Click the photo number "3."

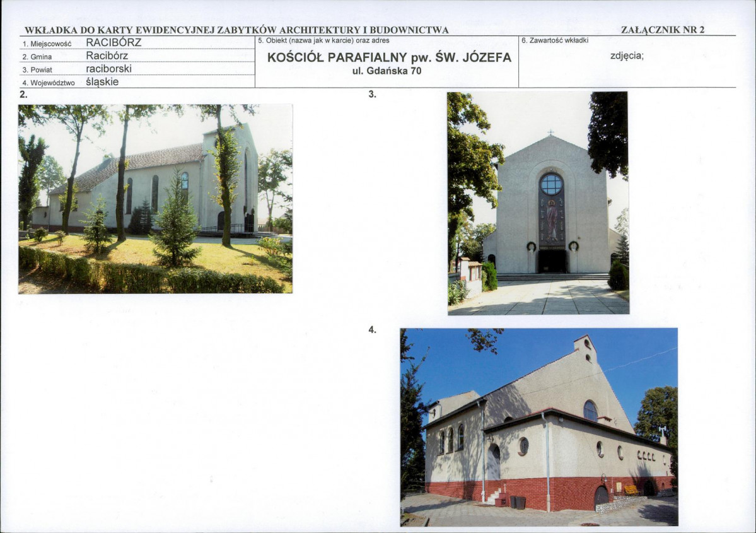372,94
